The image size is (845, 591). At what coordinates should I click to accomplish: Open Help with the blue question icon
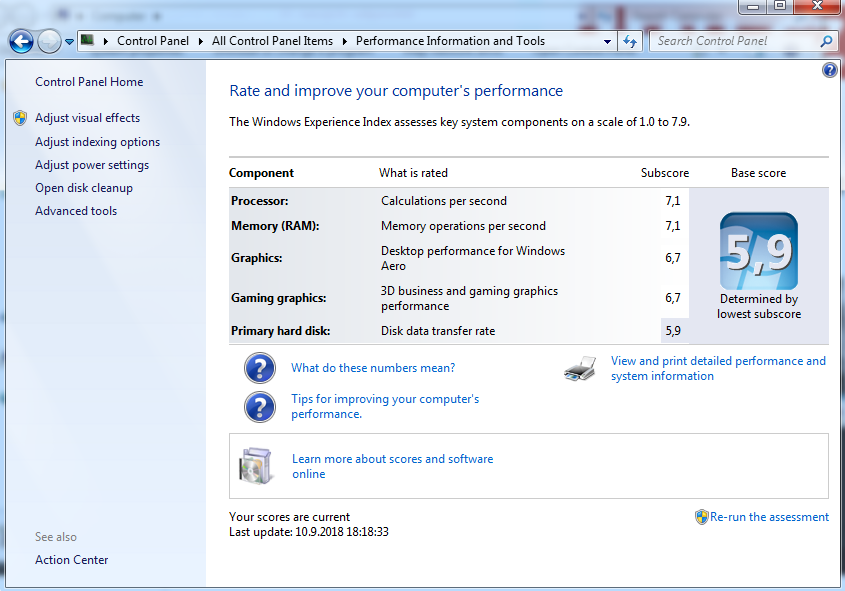(x=829, y=70)
